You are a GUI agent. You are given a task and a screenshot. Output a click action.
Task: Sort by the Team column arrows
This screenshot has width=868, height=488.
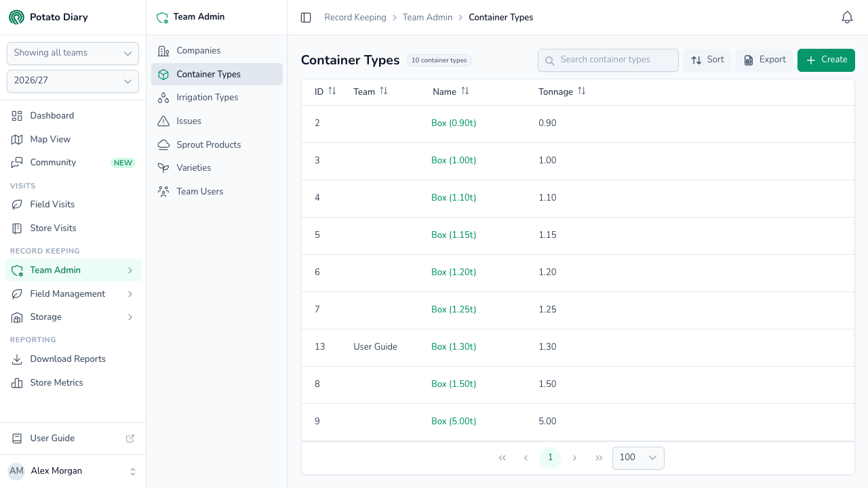(384, 91)
